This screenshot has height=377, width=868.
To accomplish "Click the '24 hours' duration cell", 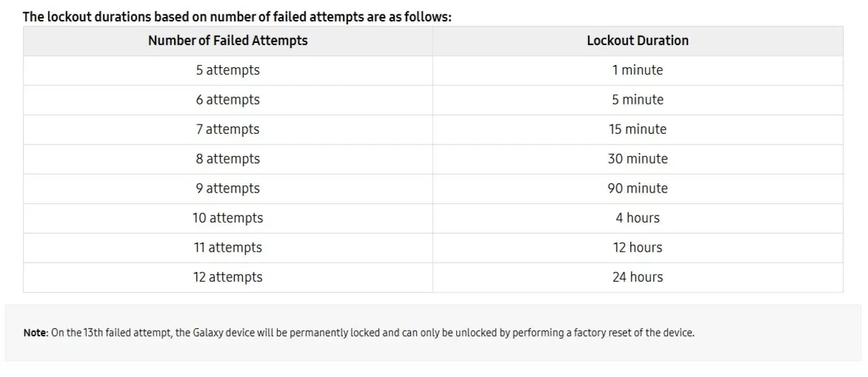I will point(637,278).
